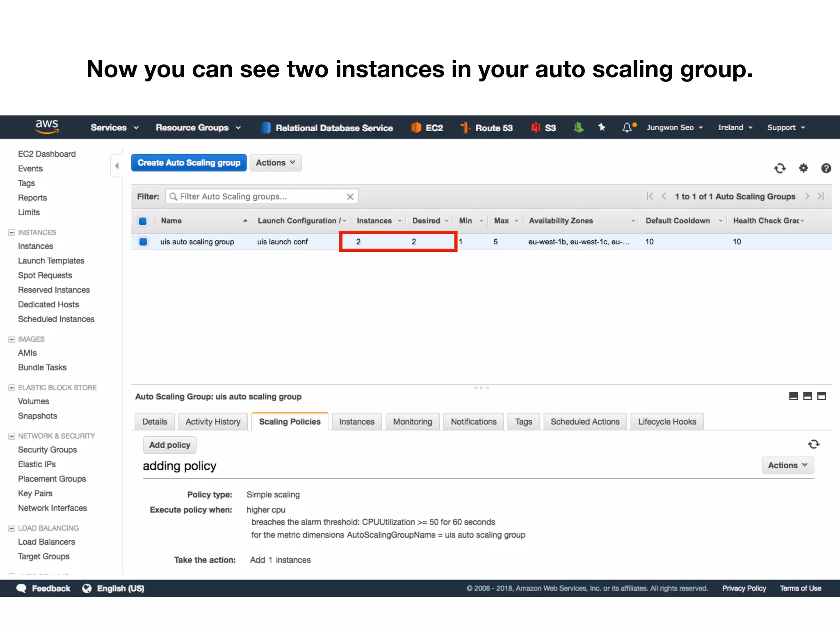The image size is (840, 630).
Task: Clear the filter with the X icon
Action: tap(350, 197)
